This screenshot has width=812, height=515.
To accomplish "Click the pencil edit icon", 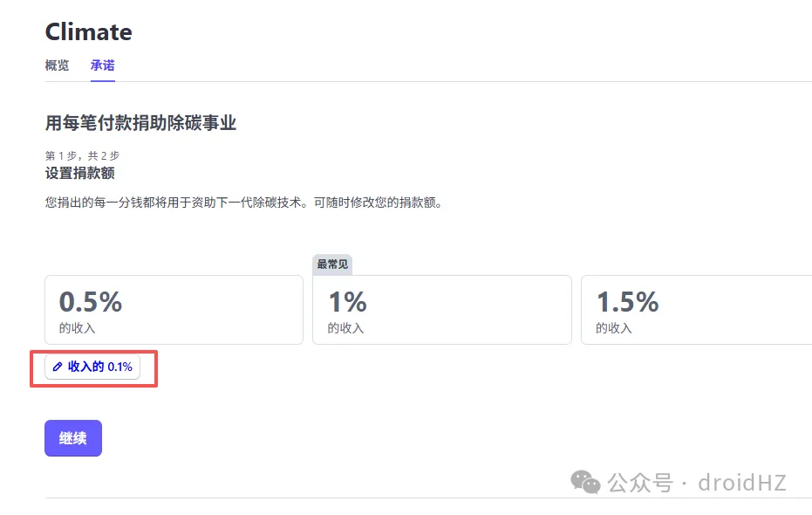I will [x=58, y=367].
